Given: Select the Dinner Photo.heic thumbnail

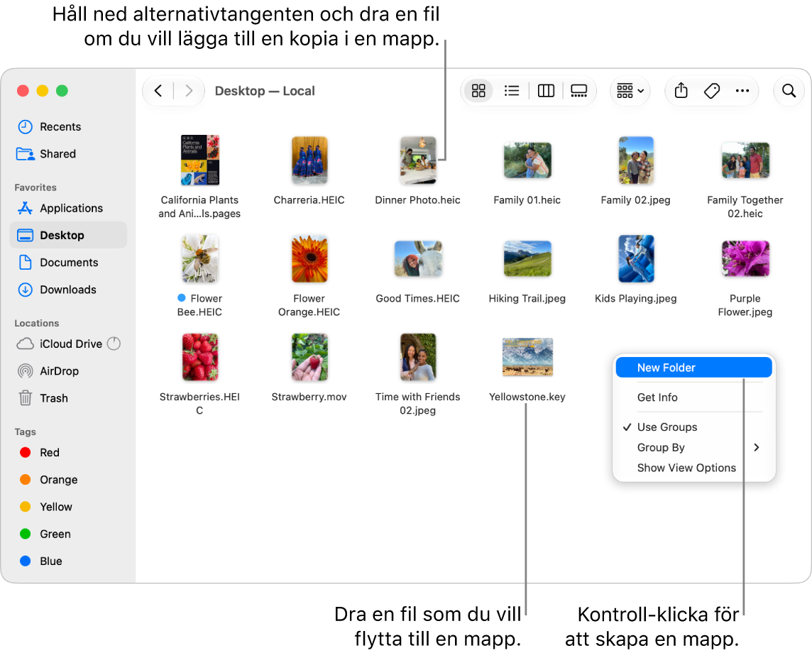Looking at the screenshot, I should point(418,160).
